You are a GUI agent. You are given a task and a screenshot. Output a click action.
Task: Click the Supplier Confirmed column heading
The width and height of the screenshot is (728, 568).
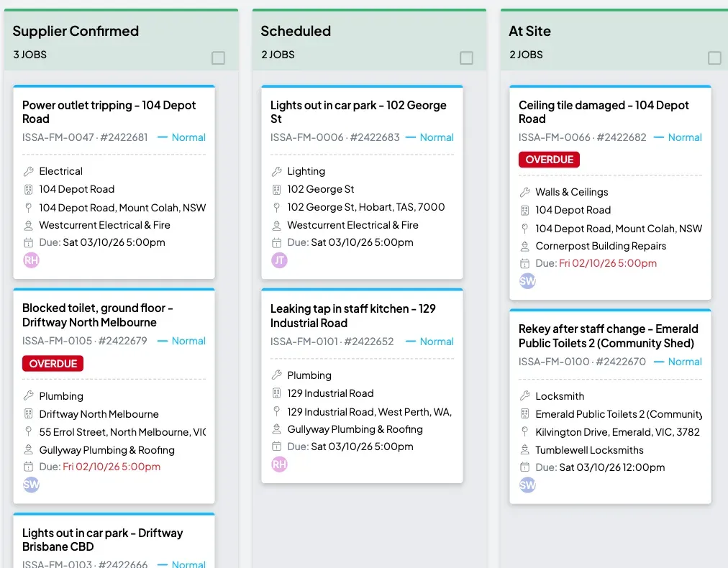coord(76,31)
